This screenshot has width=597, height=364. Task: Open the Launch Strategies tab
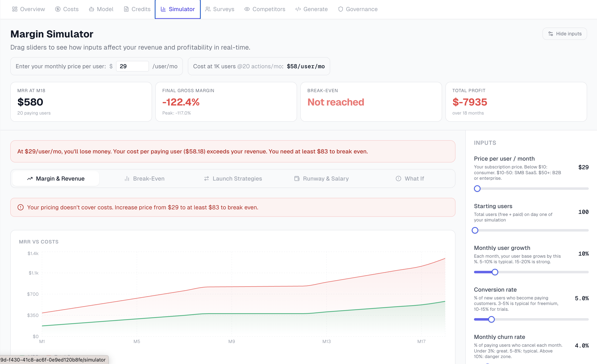[233, 179]
